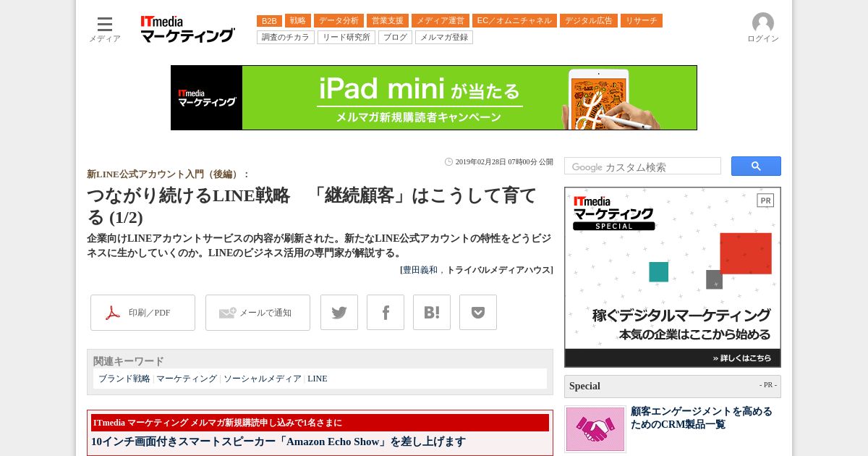This screenshot has height=456, width=868.
Task: Select the ブランド戦略 keyword
Action: coord(124,379)
